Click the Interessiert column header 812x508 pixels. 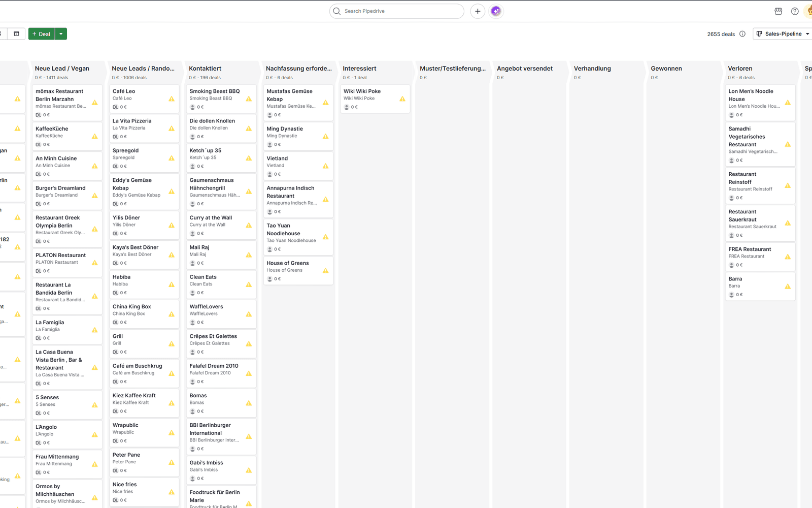coord(359,69)
